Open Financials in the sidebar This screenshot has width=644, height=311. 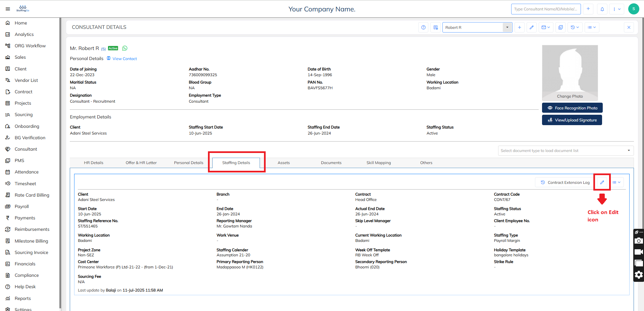[25, 264]
